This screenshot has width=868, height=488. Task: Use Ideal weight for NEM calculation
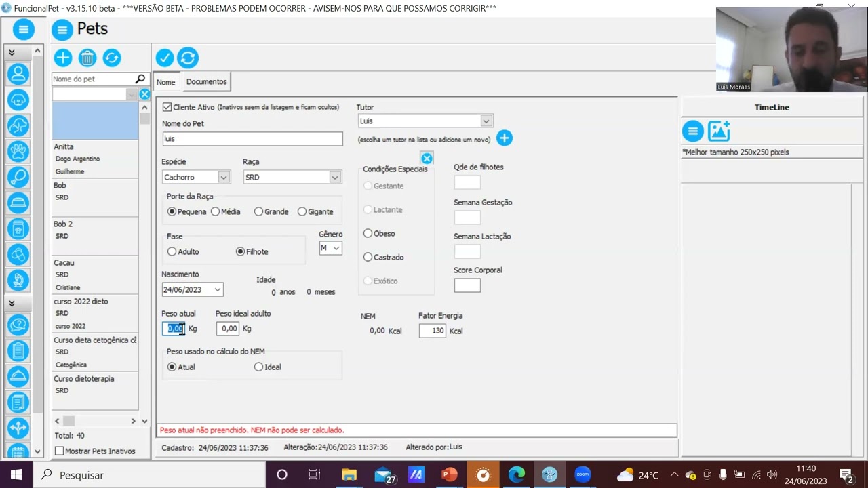click(x=258, y=367)
